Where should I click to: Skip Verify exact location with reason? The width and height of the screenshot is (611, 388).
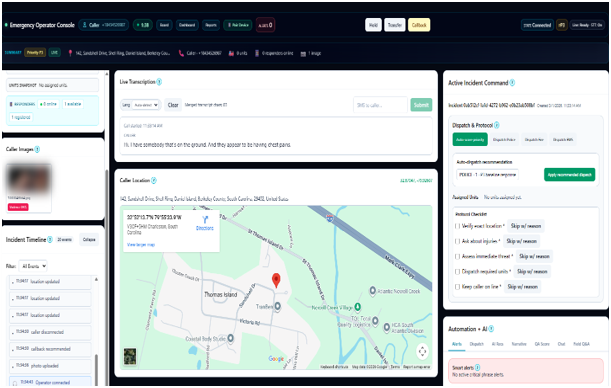click(x=526, y=226)
